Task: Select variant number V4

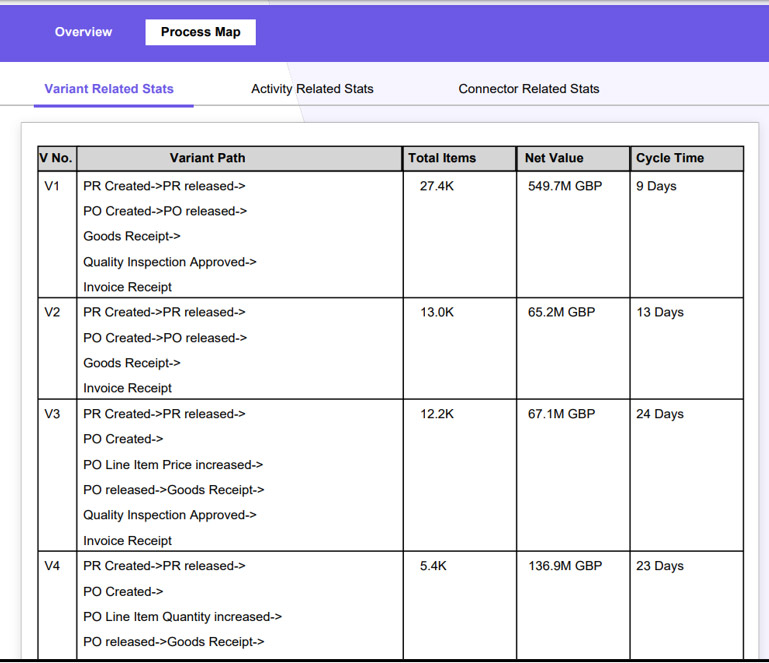Action: (52, 566)
